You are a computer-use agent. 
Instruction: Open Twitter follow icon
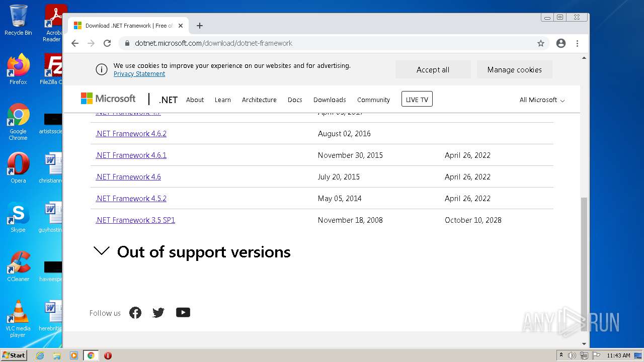pos(158,313)
